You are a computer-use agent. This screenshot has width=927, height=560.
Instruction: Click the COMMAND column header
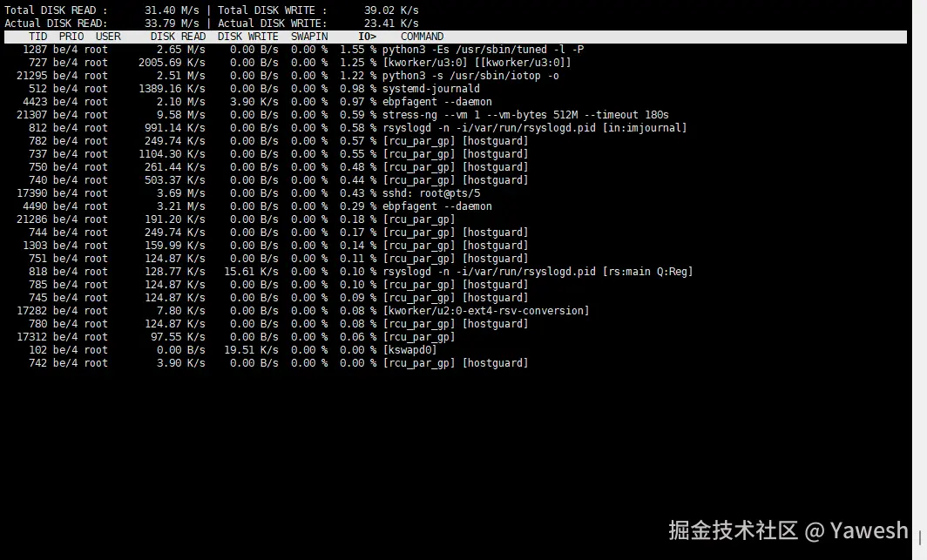[422, 37]
